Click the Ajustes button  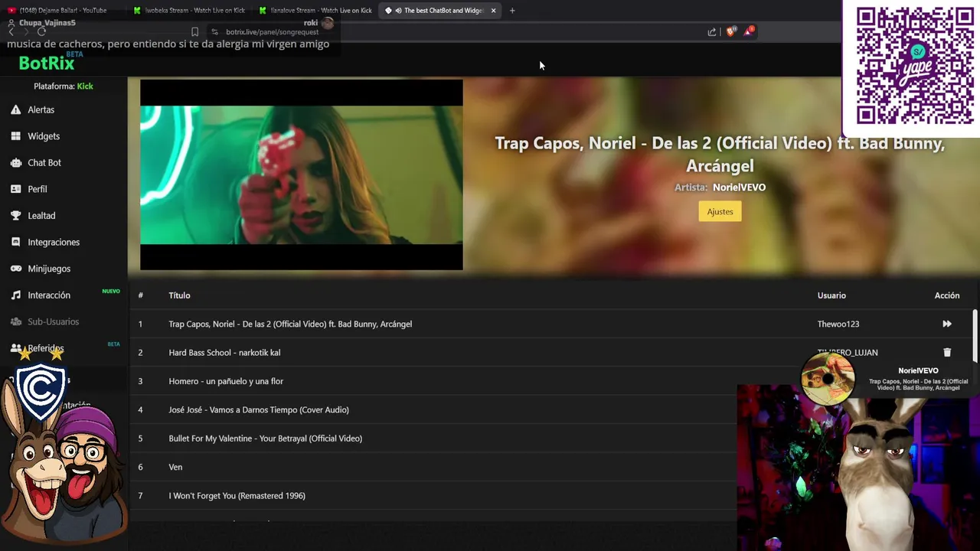tap(720, 211)
